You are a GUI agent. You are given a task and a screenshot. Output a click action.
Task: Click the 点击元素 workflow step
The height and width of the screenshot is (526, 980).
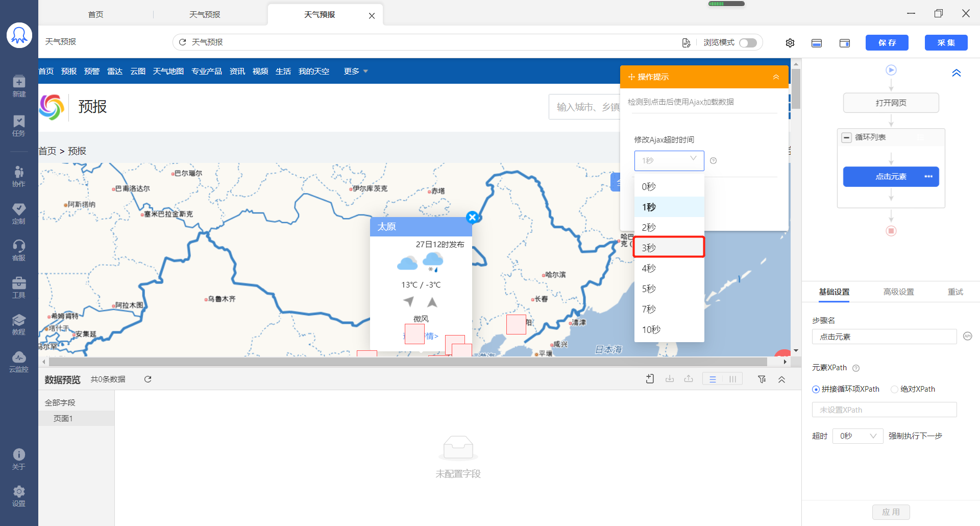[x=891, y=177]
